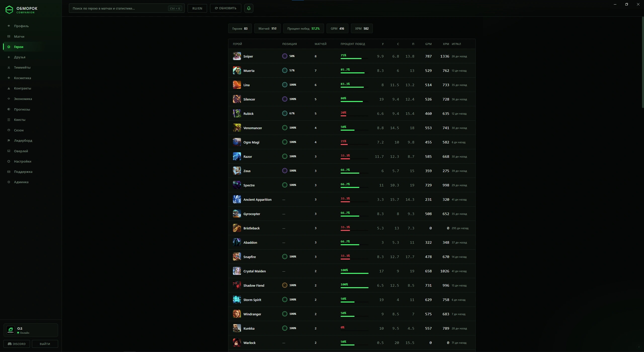Click Sniper's position role icon

click(x=285, y=56)
